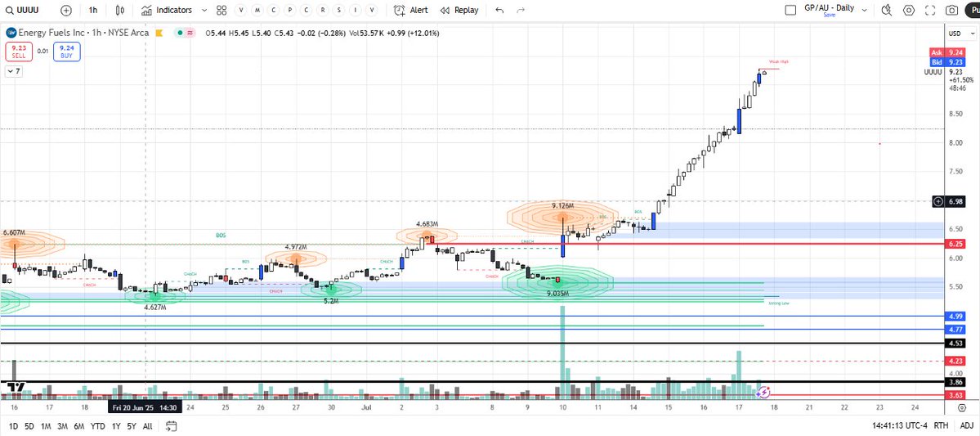Open the quick search icon
Viewport: 980px width, 436px height.
coord(886,10)
